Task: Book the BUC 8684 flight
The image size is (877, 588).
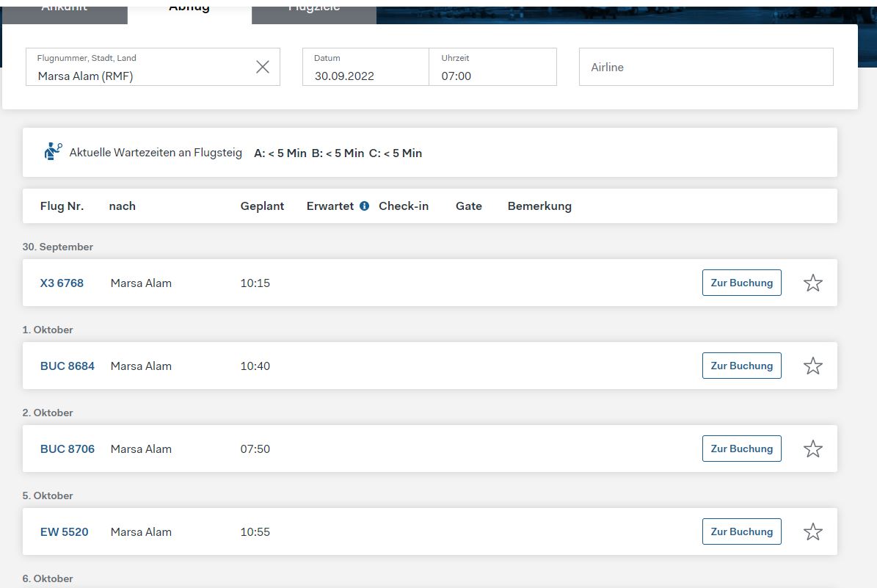Action: pos(741,366)
